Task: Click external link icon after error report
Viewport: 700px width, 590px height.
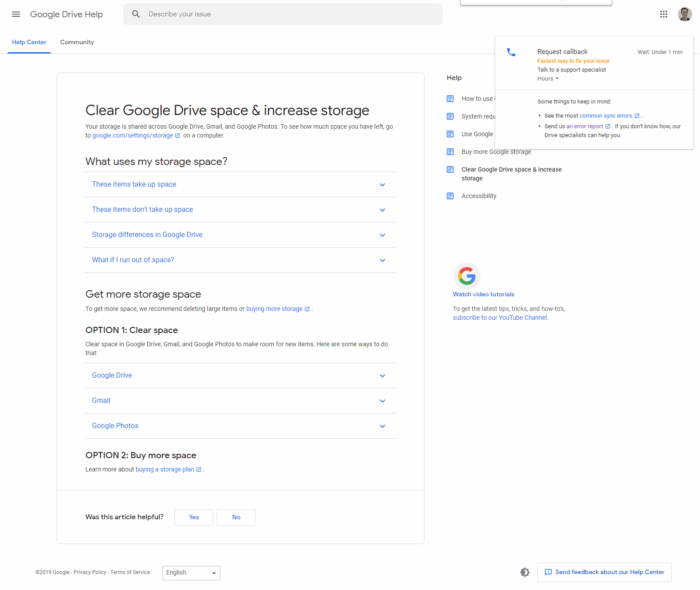Action: pyautogui.click(x=608, y=126)
